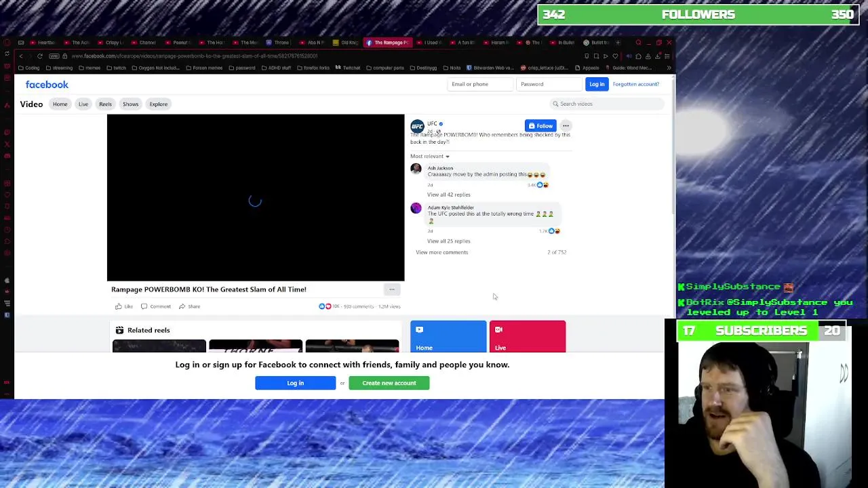
Task: Select the Video Home tab
Action: point(60,104)
